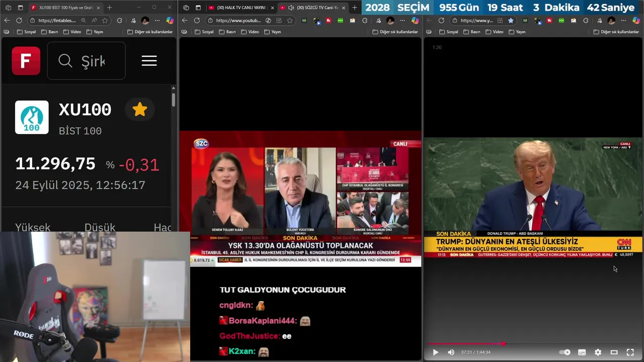
Task: Open workspaces icon in middle browser window
Action: [186, 8]
